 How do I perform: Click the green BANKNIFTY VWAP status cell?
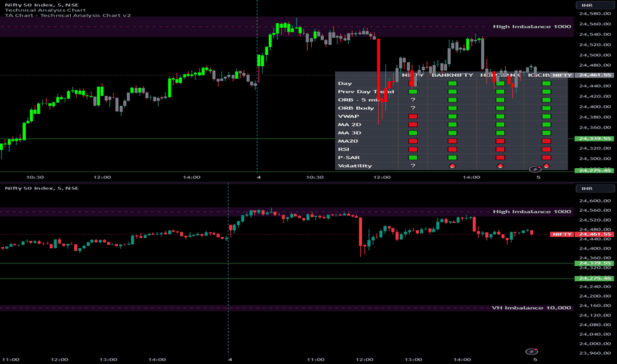tap(452, 116)
